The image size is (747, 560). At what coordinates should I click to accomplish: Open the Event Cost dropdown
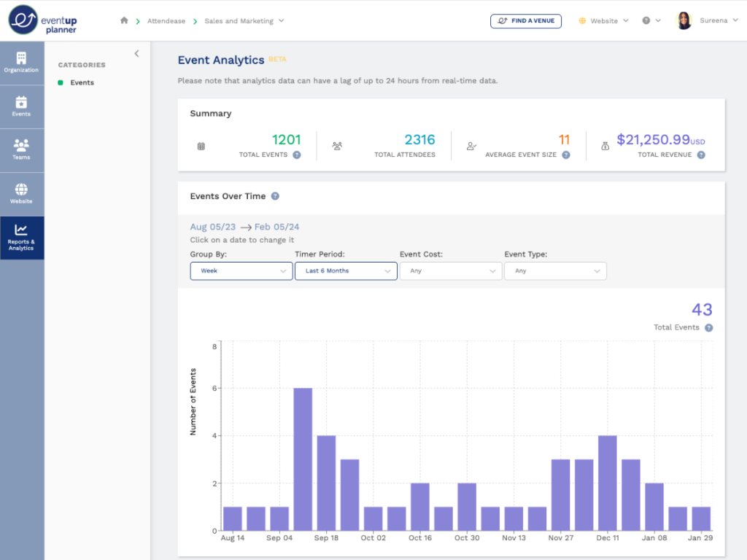pos(451,271)
